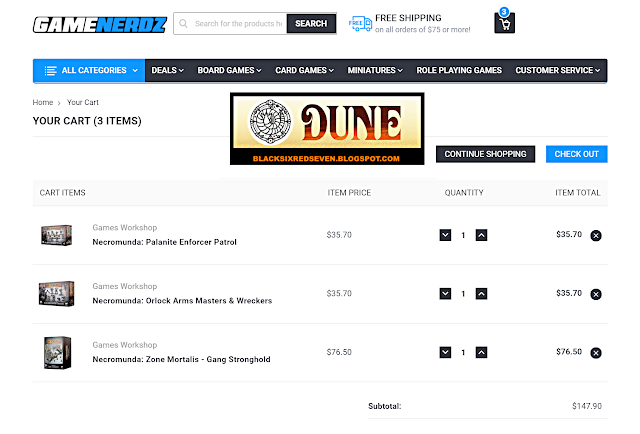Open the shopping cart icon with badge
Image resolution: width=640 pixels, height=434 pixels.
click(504, 21)
